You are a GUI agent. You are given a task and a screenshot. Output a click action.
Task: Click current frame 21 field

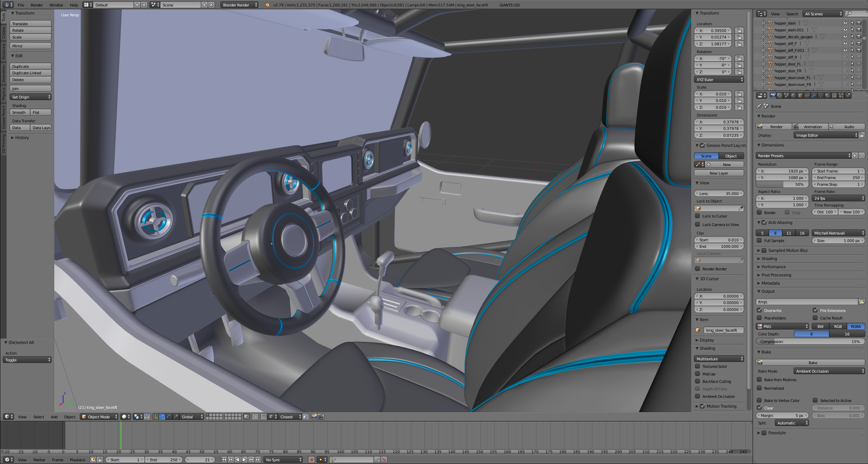200,460
